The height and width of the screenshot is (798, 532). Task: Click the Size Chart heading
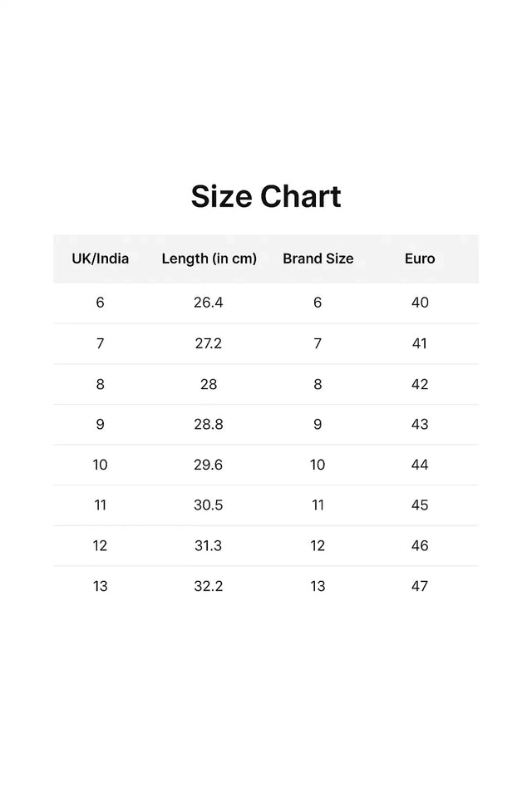(x=266, y=197)
